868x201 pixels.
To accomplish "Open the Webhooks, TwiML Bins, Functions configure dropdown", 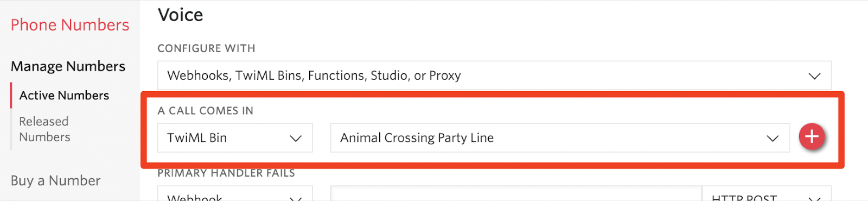I will point(494,76).
